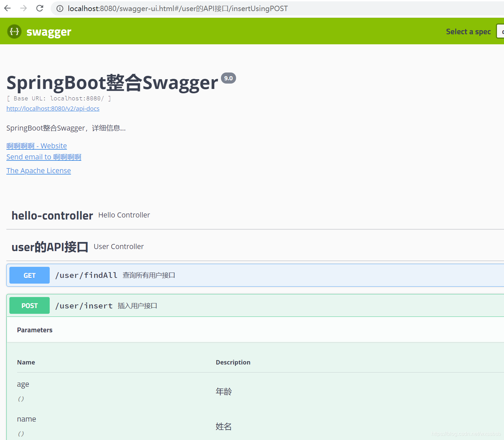Click the 插入用户接口 summary

point(137,306)
